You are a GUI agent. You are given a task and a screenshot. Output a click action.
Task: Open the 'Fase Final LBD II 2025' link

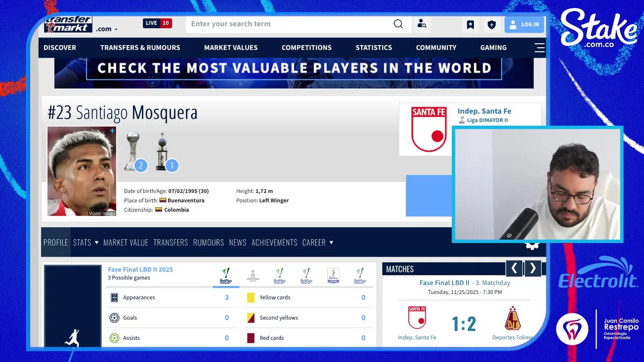(140, 269)
